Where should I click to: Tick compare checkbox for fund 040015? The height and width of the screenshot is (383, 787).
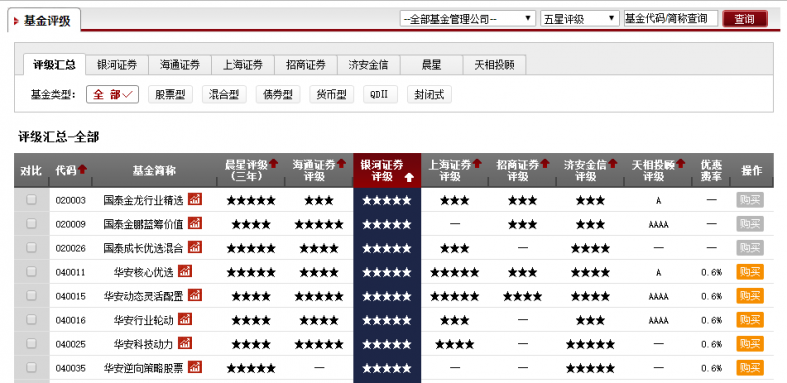(x=32, y=296)
